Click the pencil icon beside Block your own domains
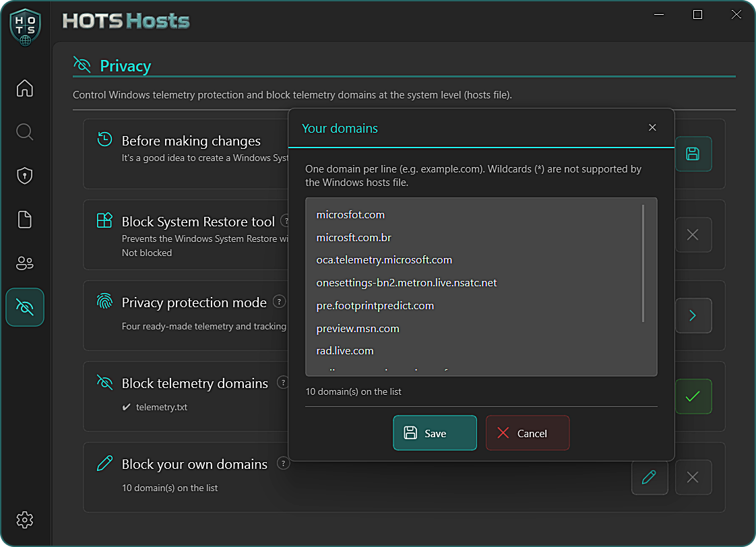 click(104, 463)
